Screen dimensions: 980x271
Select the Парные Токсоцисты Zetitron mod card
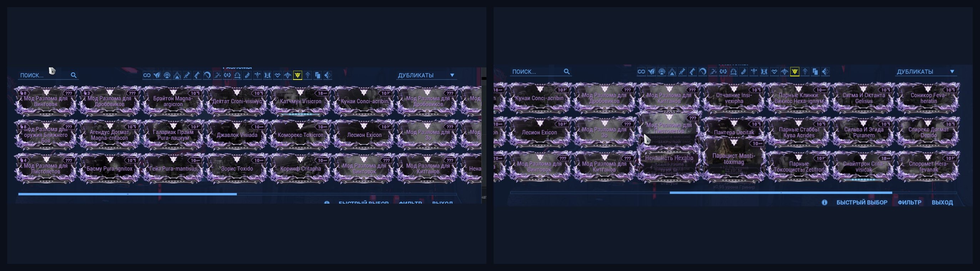[x=799, y=167]
